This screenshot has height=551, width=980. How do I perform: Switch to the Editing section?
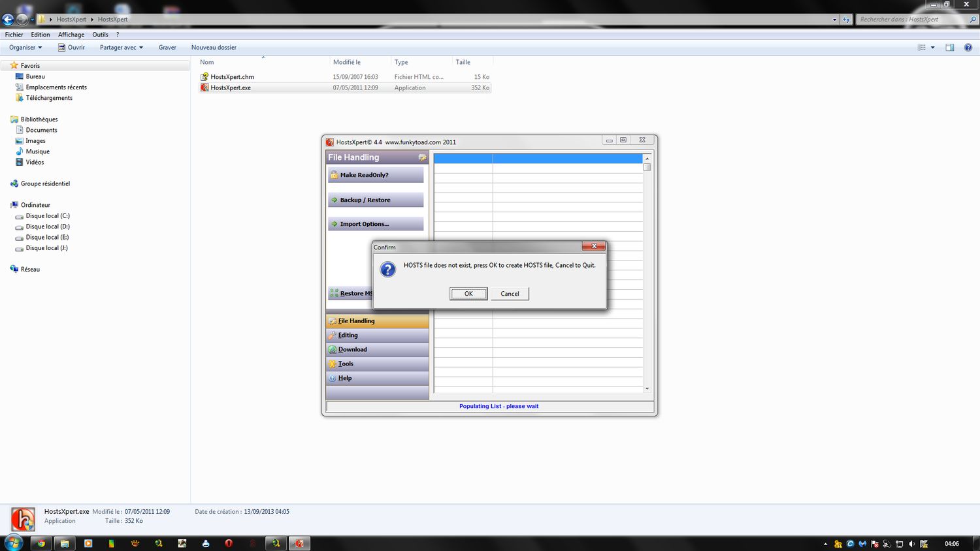377,335
